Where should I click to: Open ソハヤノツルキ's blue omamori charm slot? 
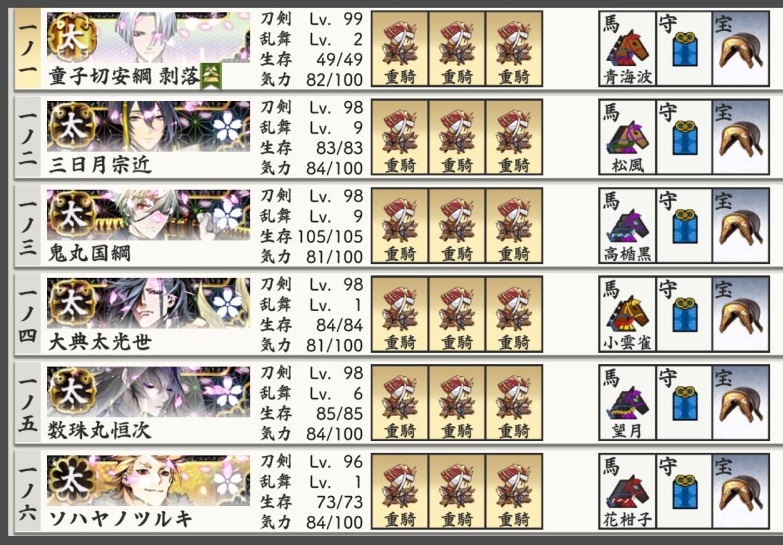point(684,491)
